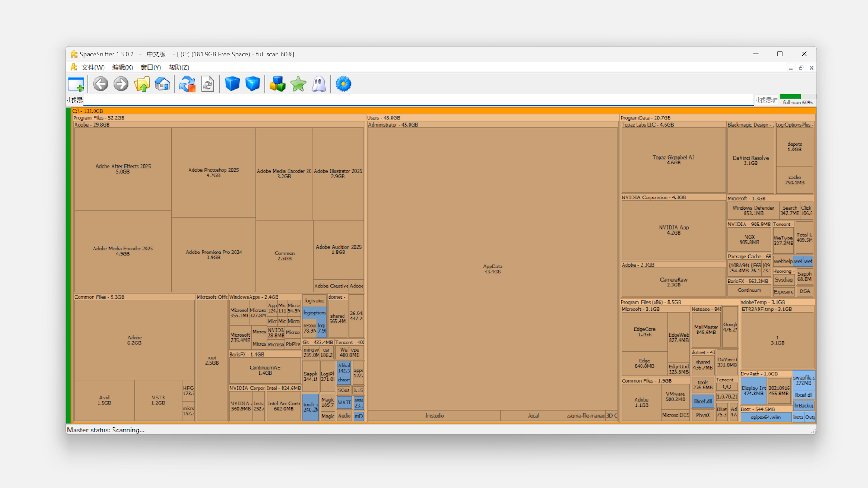The width and height of the screenshot is (868, 488).
Task: Restore the inner document window
Action: click(x=801, y=68)
